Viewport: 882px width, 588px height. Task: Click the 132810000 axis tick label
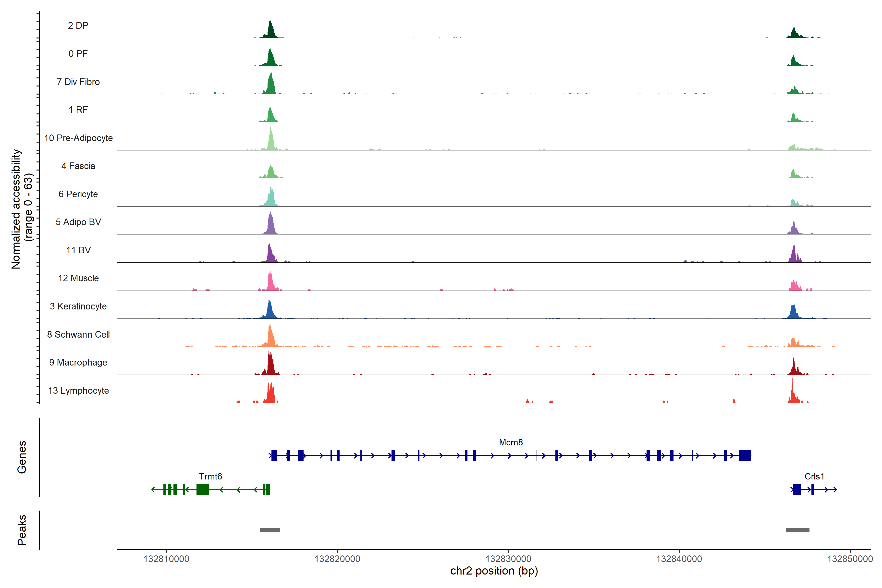pos(166,559)
